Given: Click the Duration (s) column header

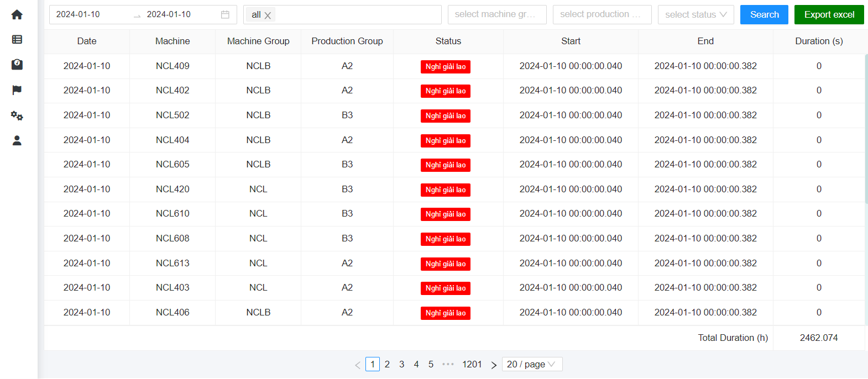Looking at the screenshot, I should (x=819, y=41).
